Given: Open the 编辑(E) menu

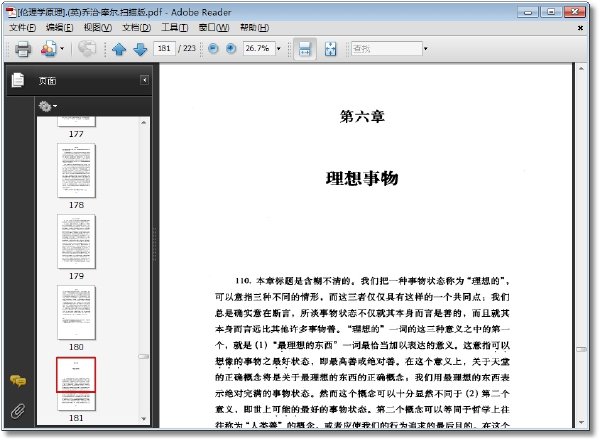Looking at the screenshot, I should (x=59, y=28).
